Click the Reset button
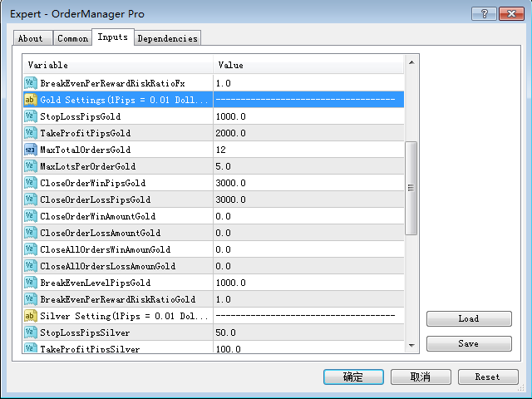The width and height of the screenshot is (532, 399). point(488,377)
